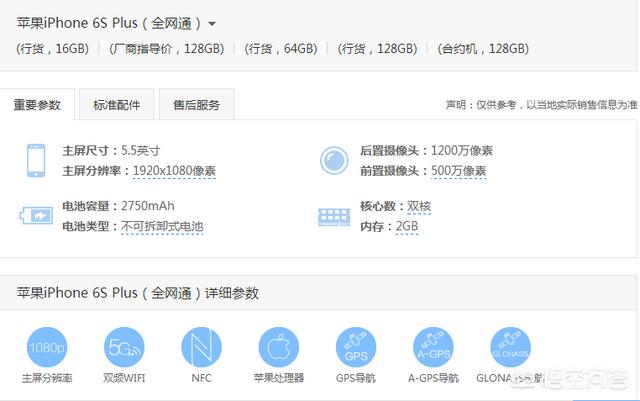Click the Apple processor icon
The height and width of the screenshot is (401, 640).
279,348
